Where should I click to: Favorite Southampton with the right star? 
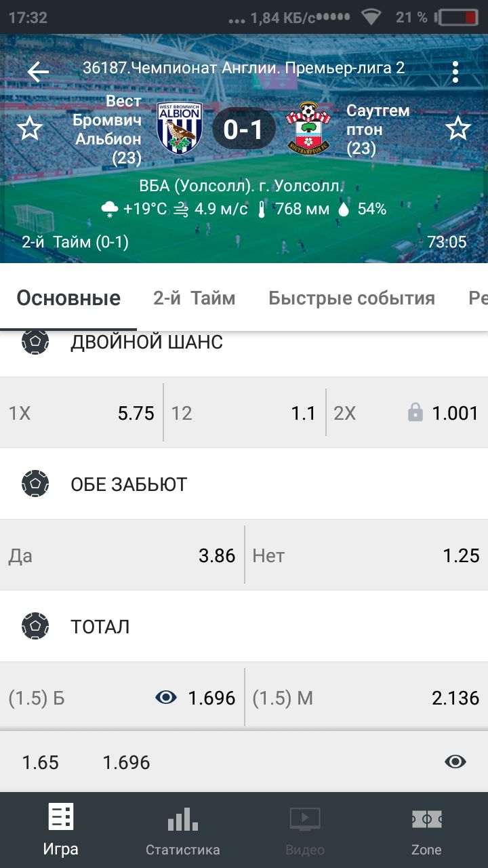click(458, 128)
